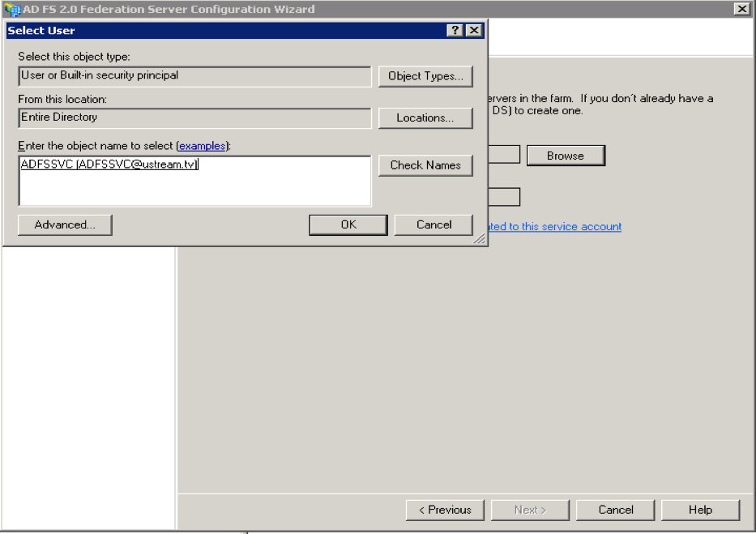Image resolution: width=756 pixels, height=534 pixels.
Task: Go back with Previous in wizard
Action: click(445, 510)
